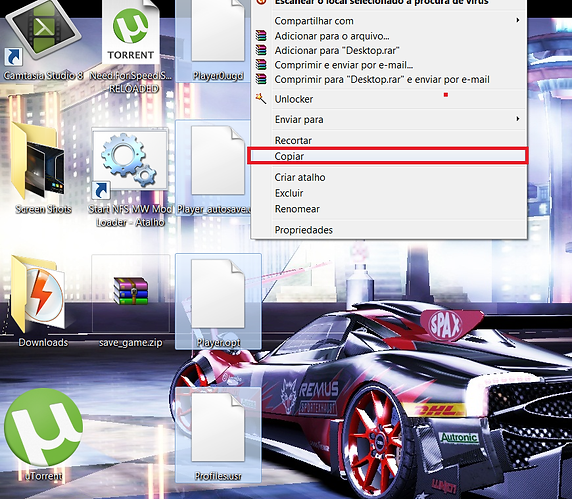The width and height of the screenshot is (572, 499).
Task: Click WinRAR icon beside 'Adicionar para o arquivo...'
Action: 261,36
